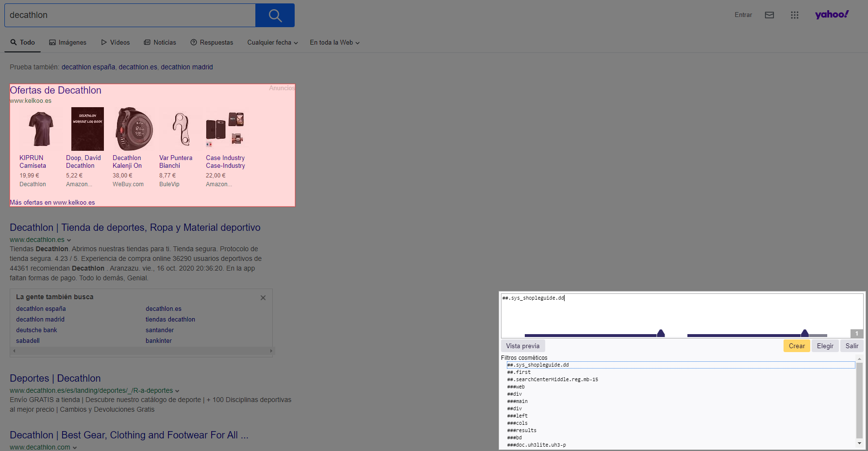
Task: Close 'La gente también busca' box
Action: [x=263, y=298]
